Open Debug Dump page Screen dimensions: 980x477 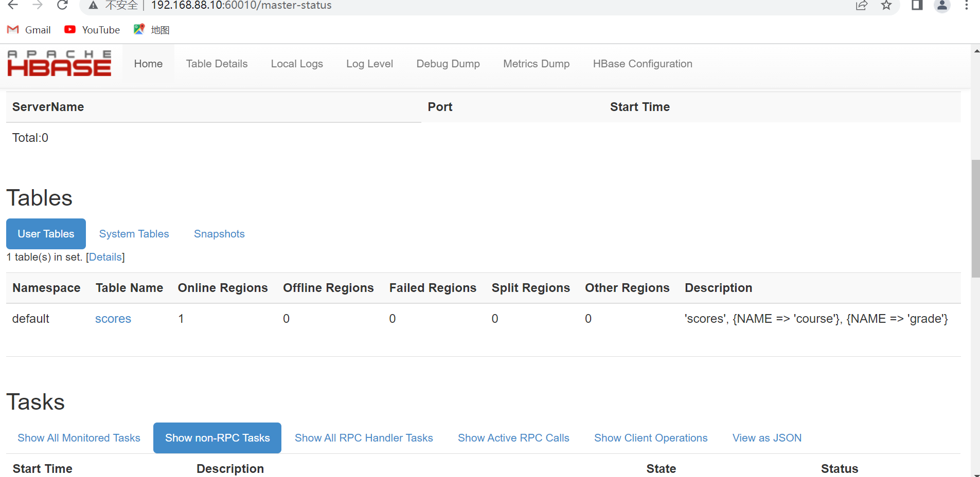[x=448, y=64]
